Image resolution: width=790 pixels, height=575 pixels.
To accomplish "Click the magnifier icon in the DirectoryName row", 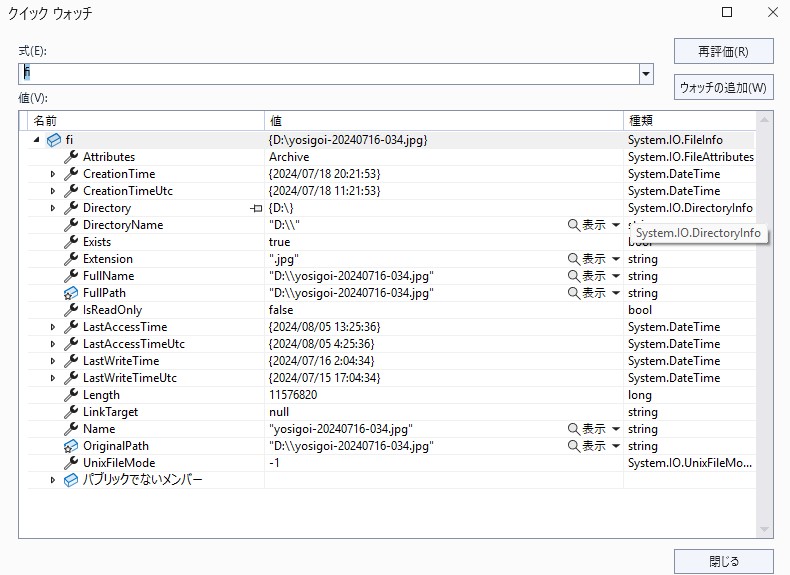I will [573, 225].
